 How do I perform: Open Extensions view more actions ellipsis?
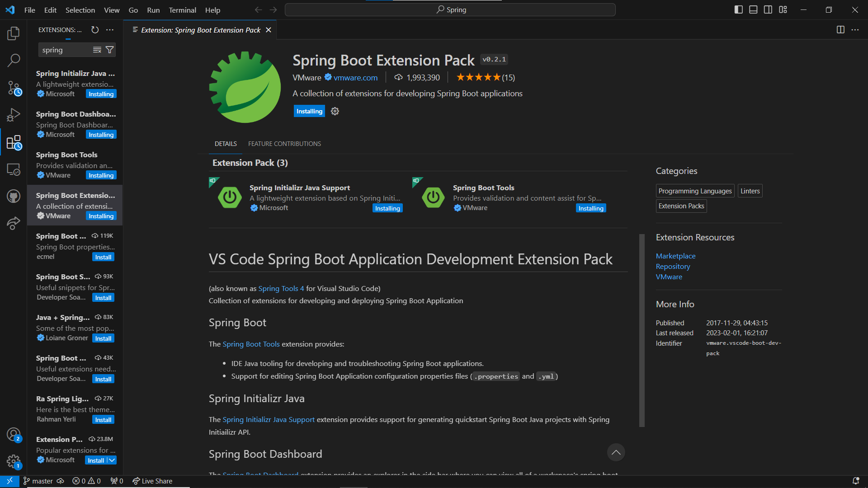click(x=110, y=30)
